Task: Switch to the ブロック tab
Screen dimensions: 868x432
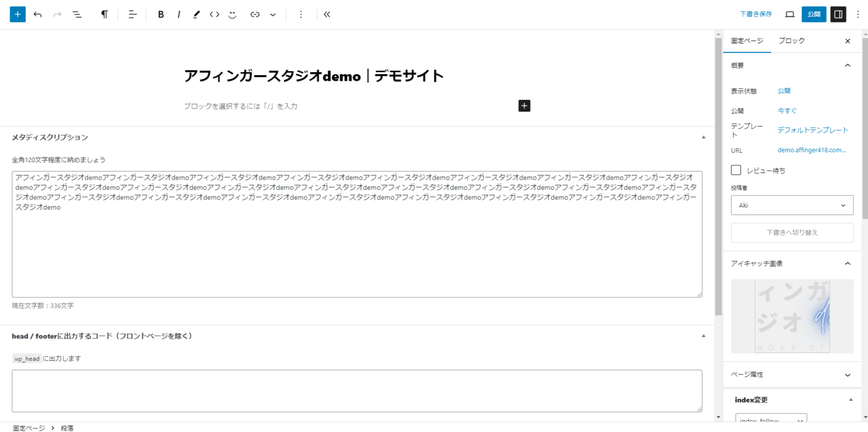Action: (792, 41)
